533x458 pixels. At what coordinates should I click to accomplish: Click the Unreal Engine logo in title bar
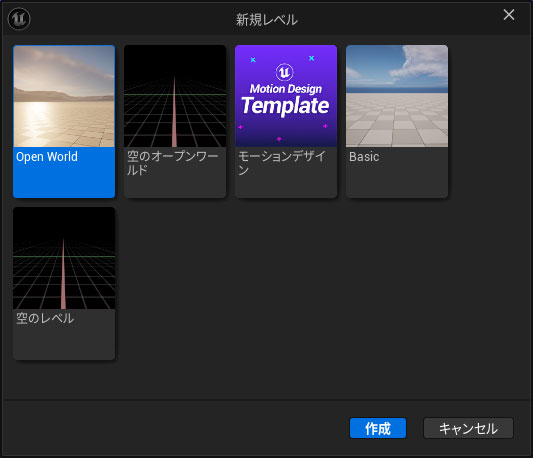click(x=19, y=19)
